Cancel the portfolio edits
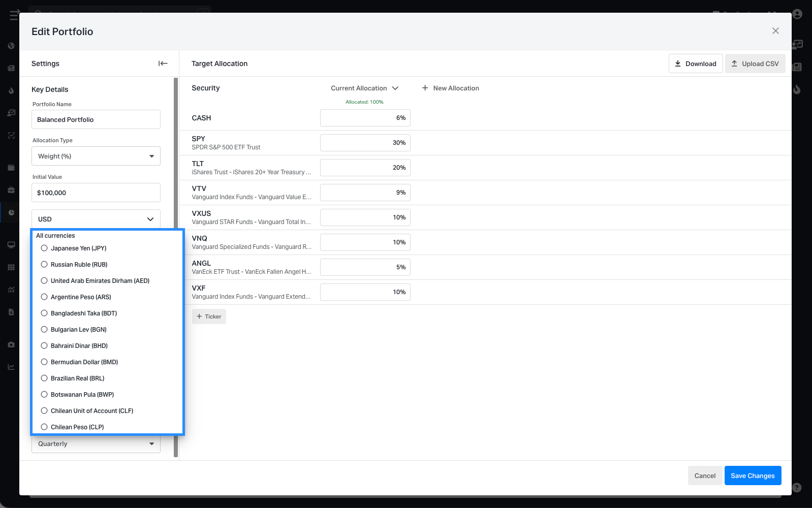The image size is (812, 508). click(x=705, y=475)
